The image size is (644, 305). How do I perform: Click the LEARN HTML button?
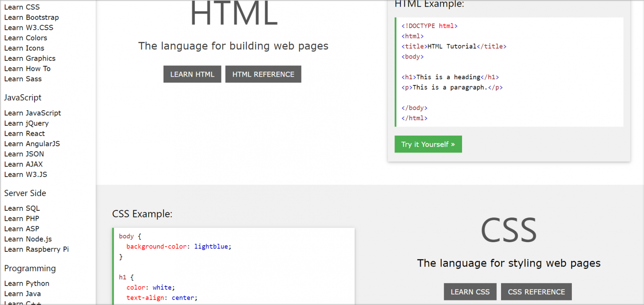(x=192, y=74)
